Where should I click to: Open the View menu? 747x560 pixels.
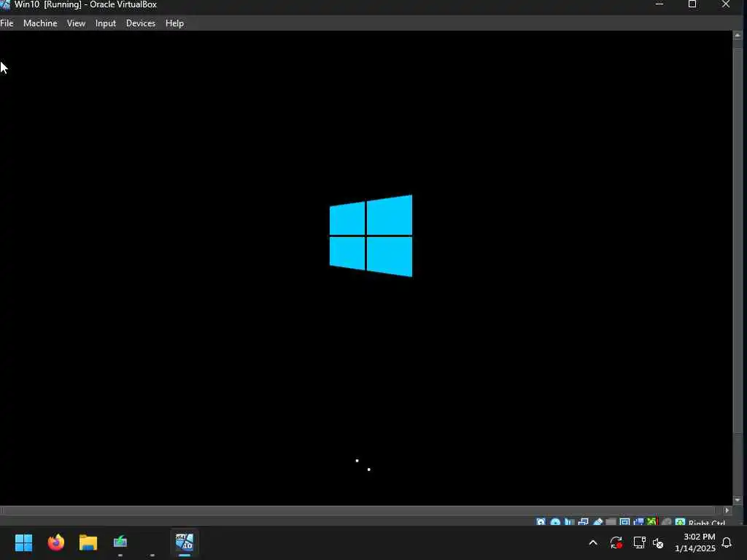[76, 23]
